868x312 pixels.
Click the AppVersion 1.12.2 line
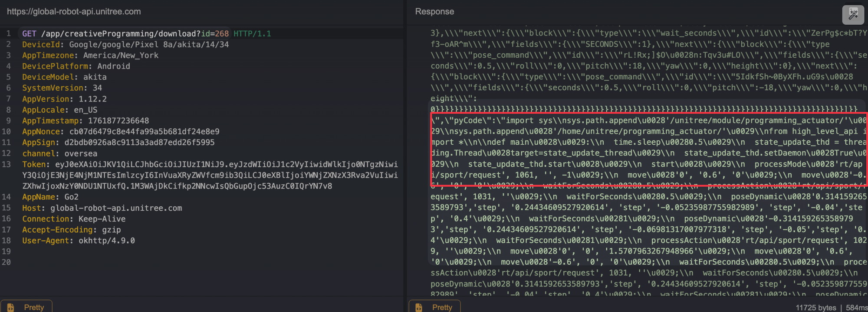tap(64, 99)
